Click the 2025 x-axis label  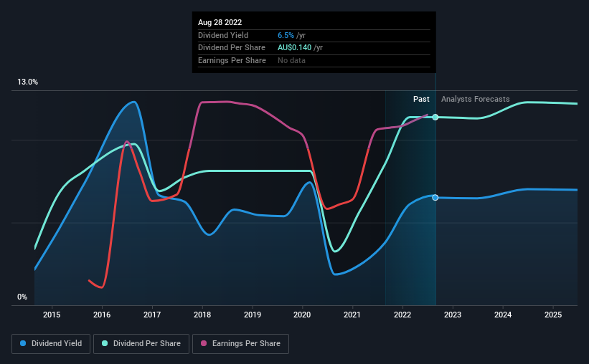(553, 315)
